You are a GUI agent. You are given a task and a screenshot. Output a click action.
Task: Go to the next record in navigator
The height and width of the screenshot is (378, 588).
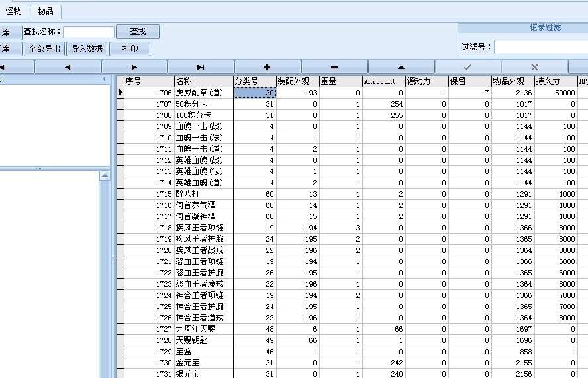pos(134,67)
